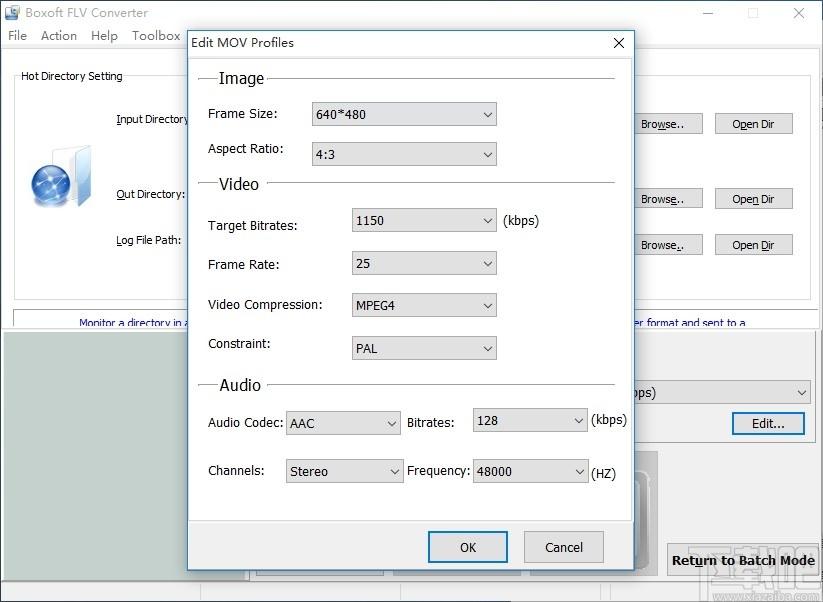Cancel the Edit MOV Profiles dialog
The height and width of the screenshot is (602, 823).
564,547
